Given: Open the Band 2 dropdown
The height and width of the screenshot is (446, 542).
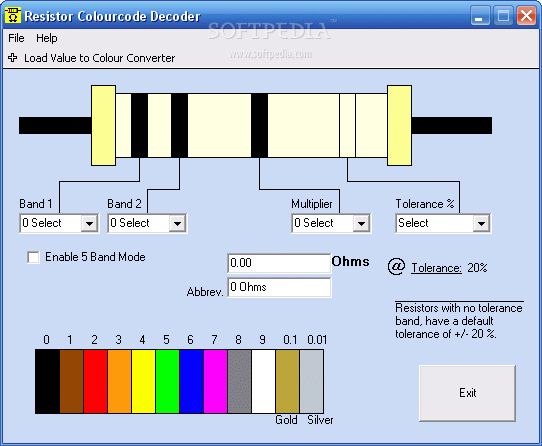Looking at the screenshot, I should [177, 223].
